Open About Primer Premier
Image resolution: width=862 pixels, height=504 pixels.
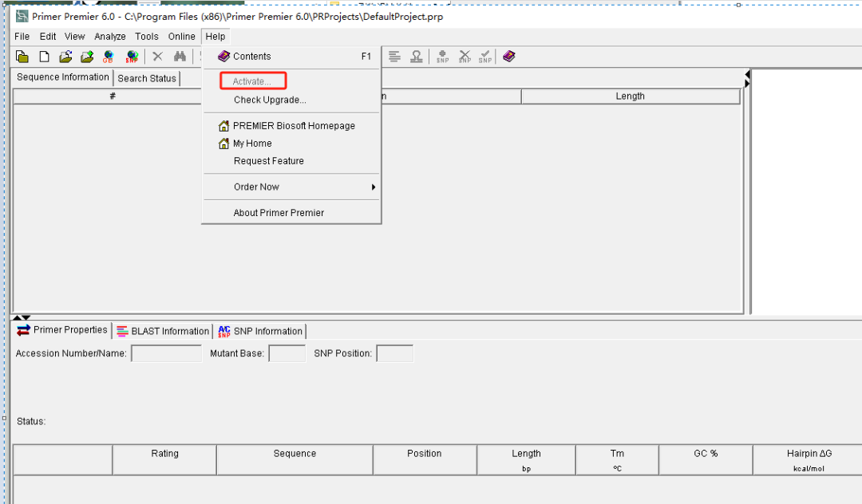pyautogui.click(x=291, y=212)
